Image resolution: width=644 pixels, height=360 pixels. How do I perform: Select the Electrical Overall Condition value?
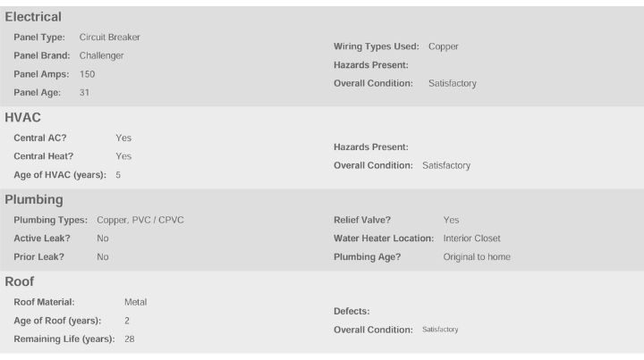click(452, 83)
